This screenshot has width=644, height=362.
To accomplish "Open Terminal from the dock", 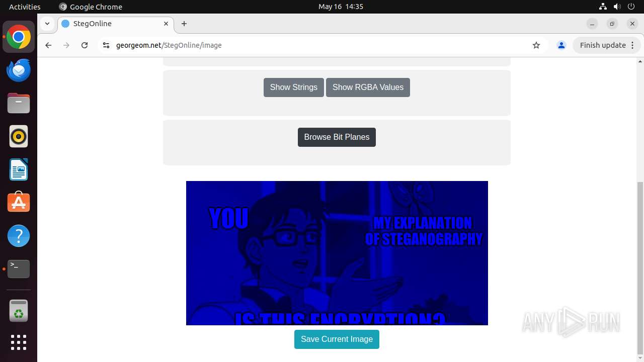I will click(x=19, y=269).
